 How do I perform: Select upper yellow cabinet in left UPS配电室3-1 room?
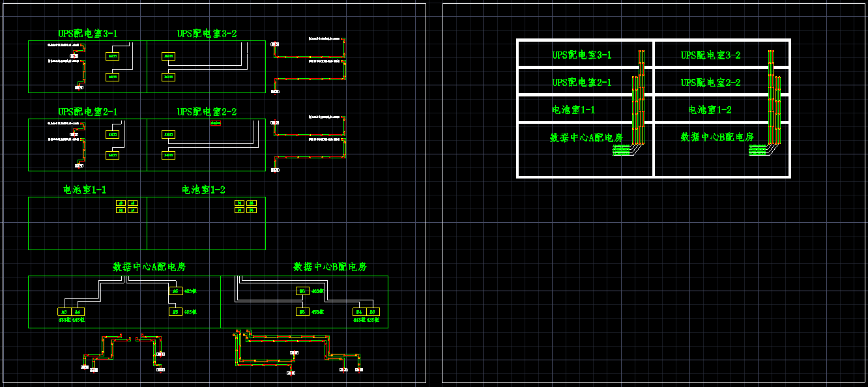113,57
